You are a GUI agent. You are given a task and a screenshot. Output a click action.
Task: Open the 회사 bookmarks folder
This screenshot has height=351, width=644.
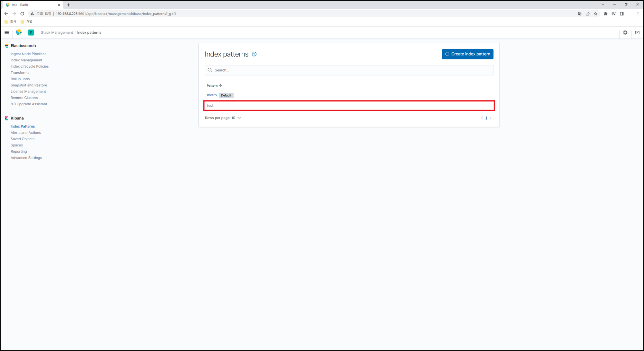[x=11, y=22]
